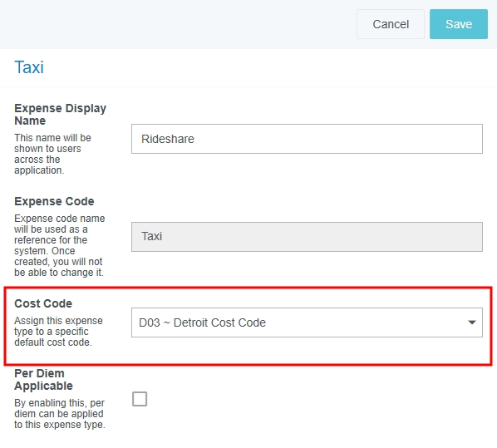Enable the Per Diem Applicable checkbox
Screen dimensions: 497x448
pyautogui.click(x=140, y=398)
